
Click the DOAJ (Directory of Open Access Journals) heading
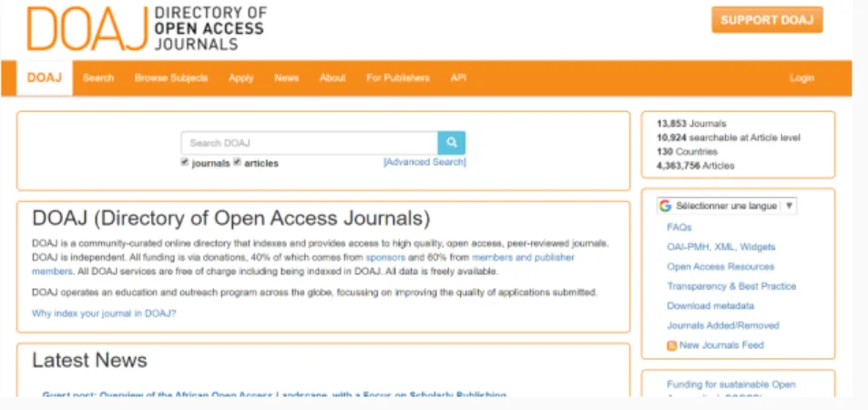pyautogui.click(x=230, y=219)
